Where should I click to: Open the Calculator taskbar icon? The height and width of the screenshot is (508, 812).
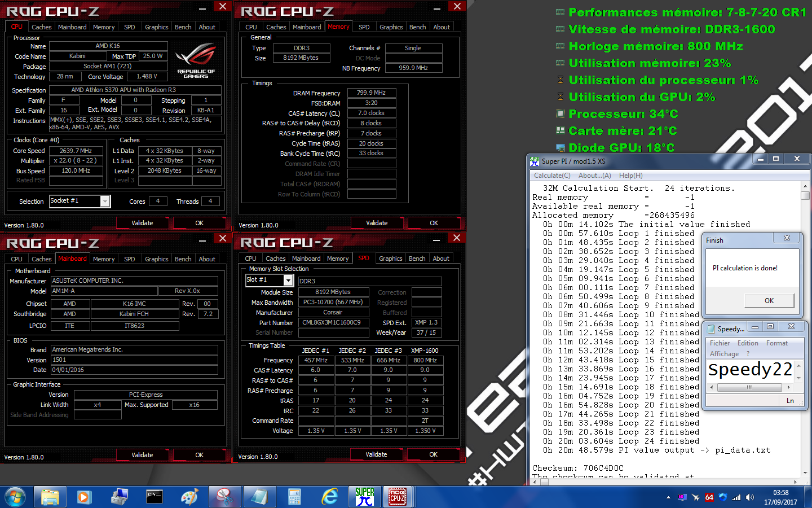[x=294, y=497]
